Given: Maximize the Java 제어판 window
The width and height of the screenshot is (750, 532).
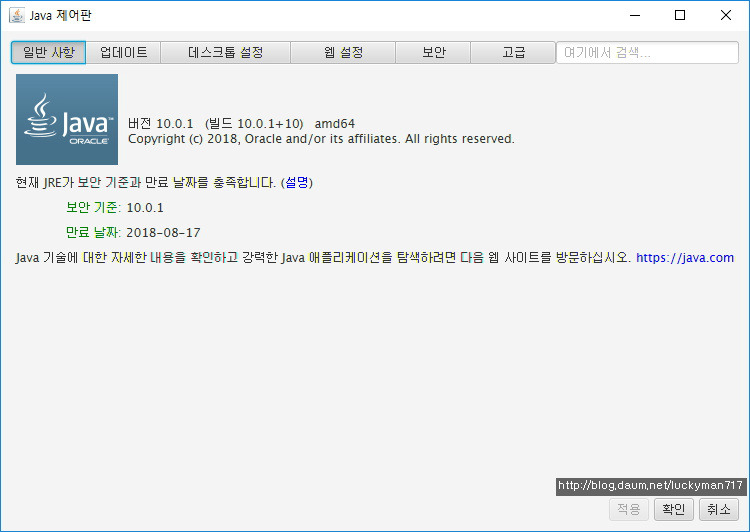Looking at the screenshot, I should tap(680, 15).
